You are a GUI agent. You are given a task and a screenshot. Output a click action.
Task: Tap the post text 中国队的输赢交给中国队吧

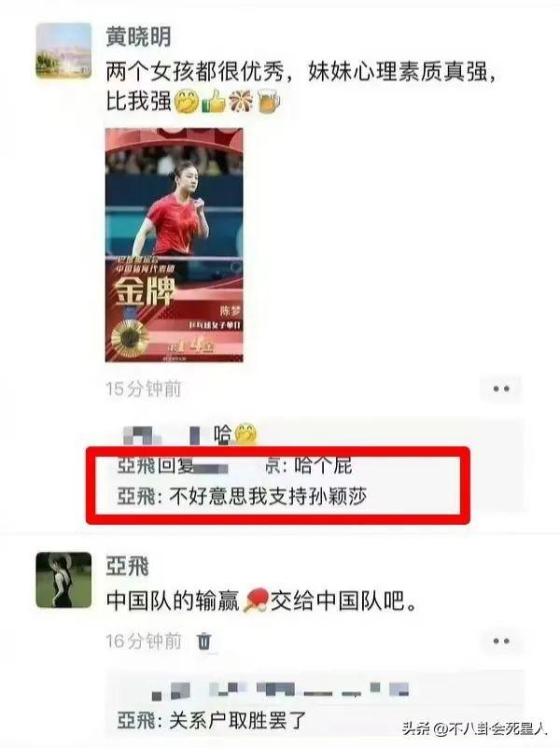coord(262,600)
